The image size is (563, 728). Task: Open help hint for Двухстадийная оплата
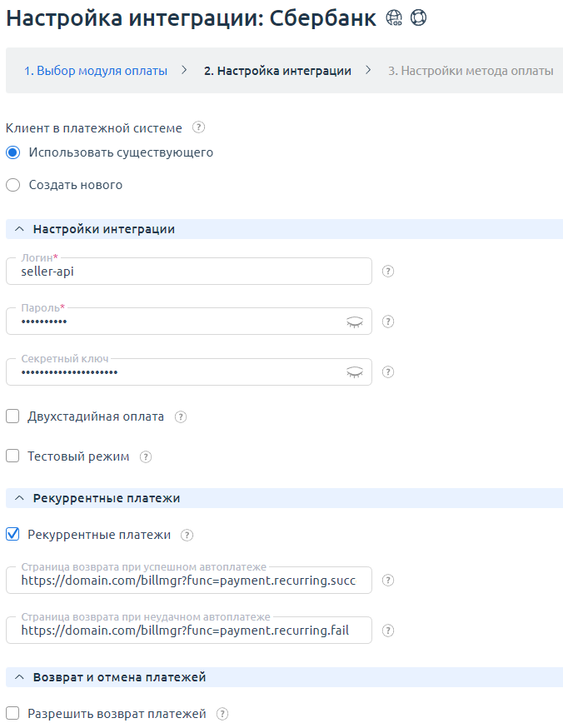click(181, 416)
